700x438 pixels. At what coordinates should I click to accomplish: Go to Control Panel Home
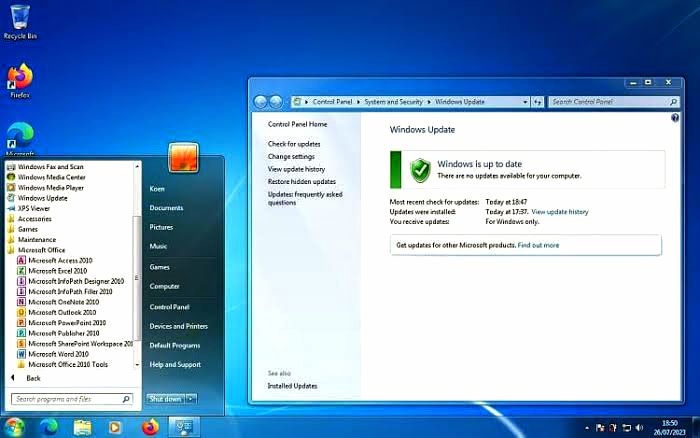297,124
